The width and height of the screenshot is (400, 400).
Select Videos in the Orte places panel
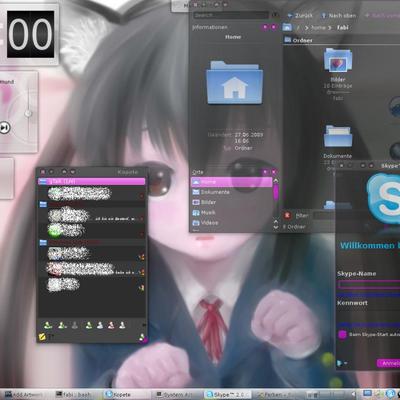232,222
